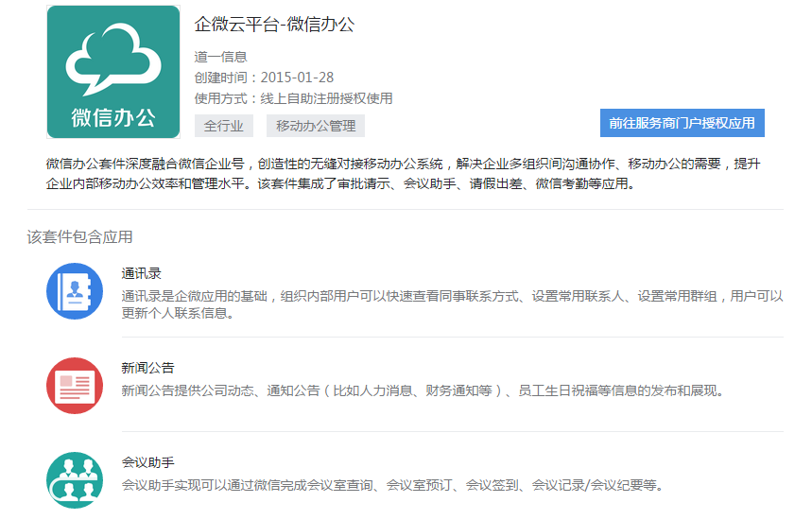Image resolution: width=812 pixels, height=520 pixels.
Task: Open the 道一信息 provider name
Action: (x=220, y=57)
